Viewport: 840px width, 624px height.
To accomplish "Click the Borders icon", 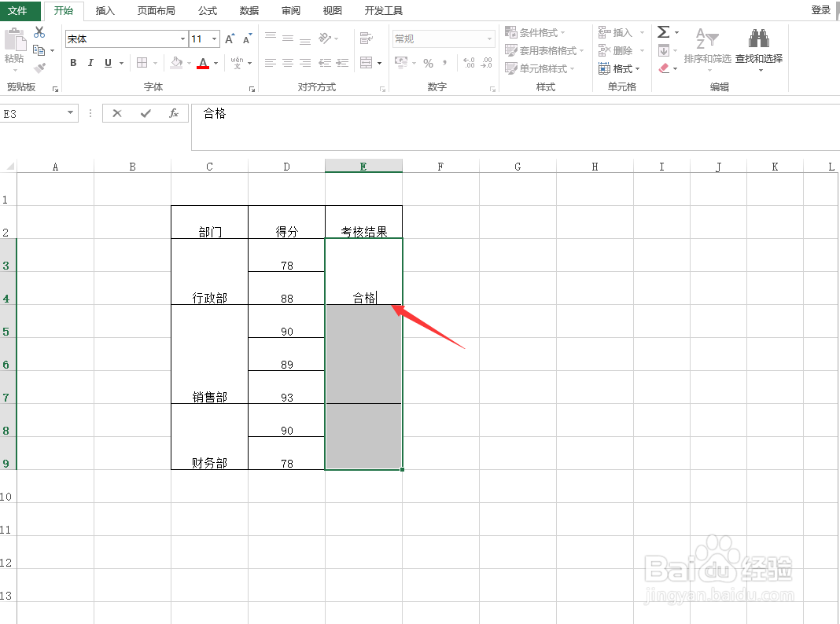I will coord(142,63).
